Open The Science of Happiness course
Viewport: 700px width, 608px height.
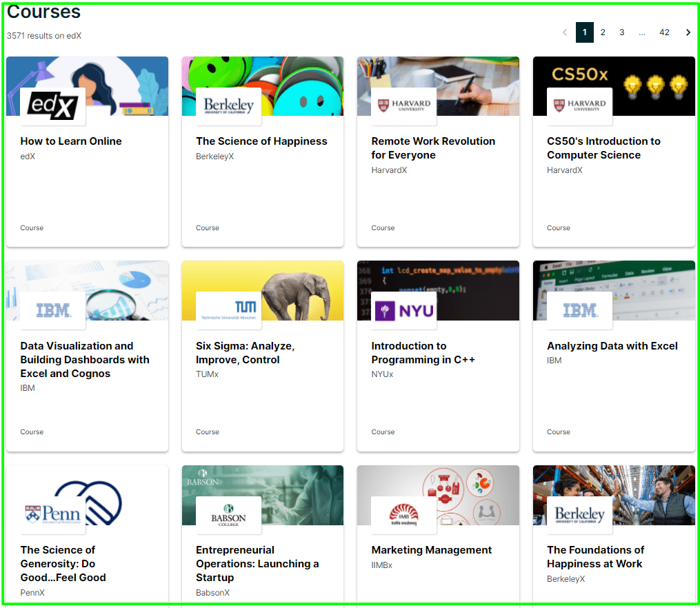click(261, 141)
